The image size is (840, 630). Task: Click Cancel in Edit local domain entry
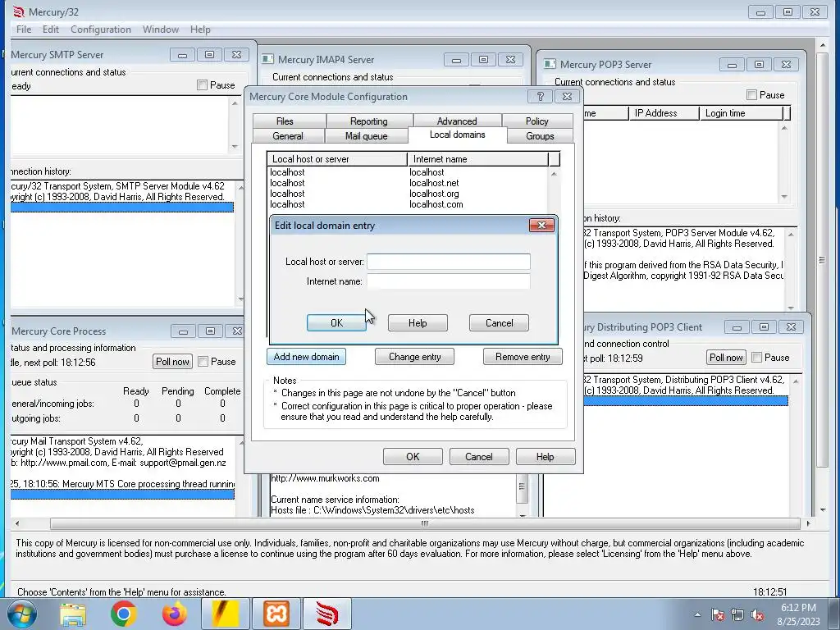(x=499, y=322)
